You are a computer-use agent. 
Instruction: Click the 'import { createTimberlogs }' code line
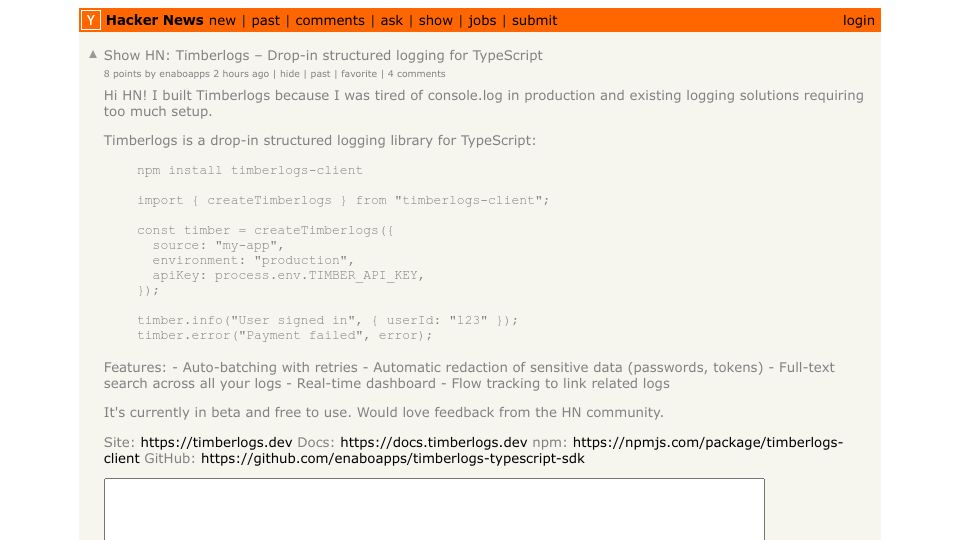343,200
